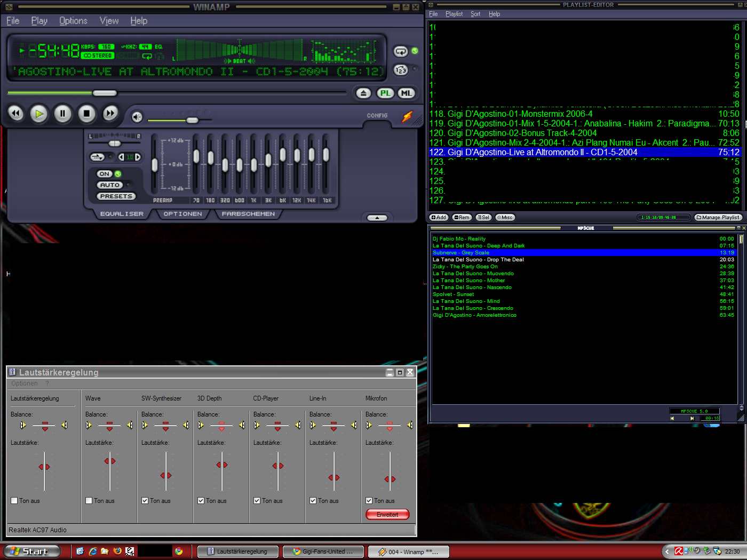Mute audio with the speaker icon
This screenshot has width=747, height=560.
[x=137, y=117]
